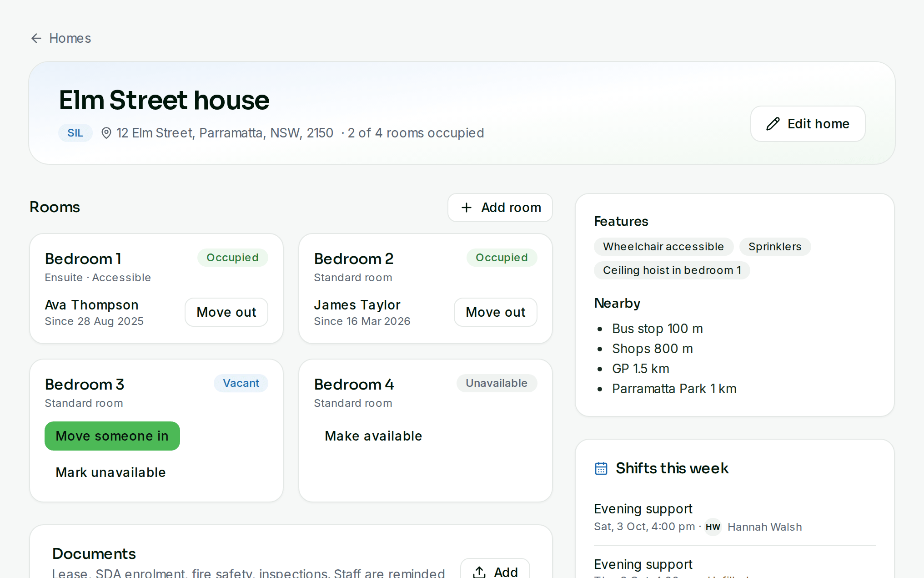Click Since 28 Aug 2025 date text
This screenshot has height=578, width=924.
94,321
